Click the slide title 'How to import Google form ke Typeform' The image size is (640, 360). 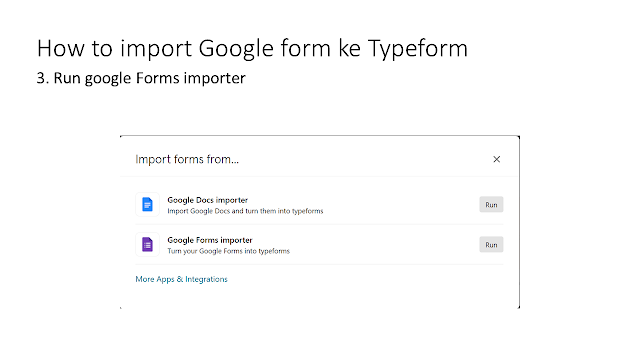(252, 49)
